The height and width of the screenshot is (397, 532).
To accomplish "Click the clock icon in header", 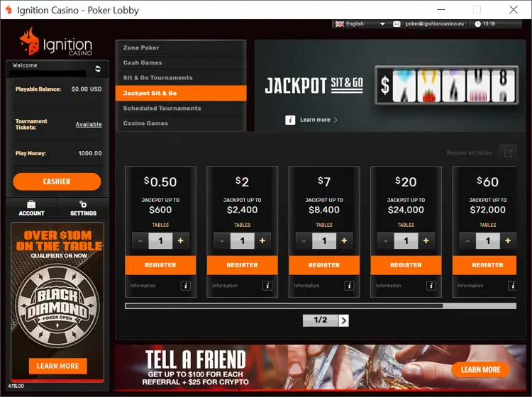I will pos(477,24).
